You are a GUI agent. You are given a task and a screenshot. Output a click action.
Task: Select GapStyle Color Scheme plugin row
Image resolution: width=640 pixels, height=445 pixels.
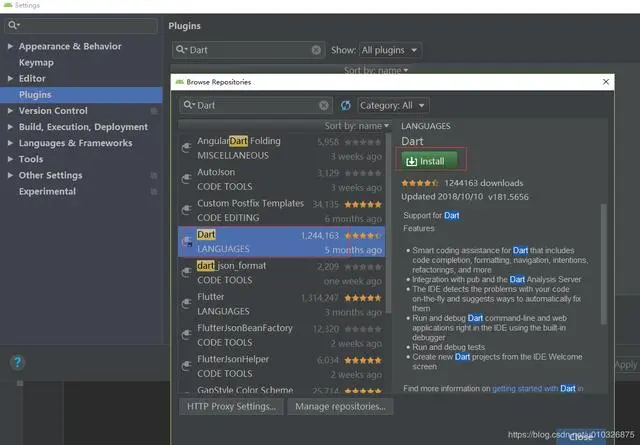coord(282,389)
